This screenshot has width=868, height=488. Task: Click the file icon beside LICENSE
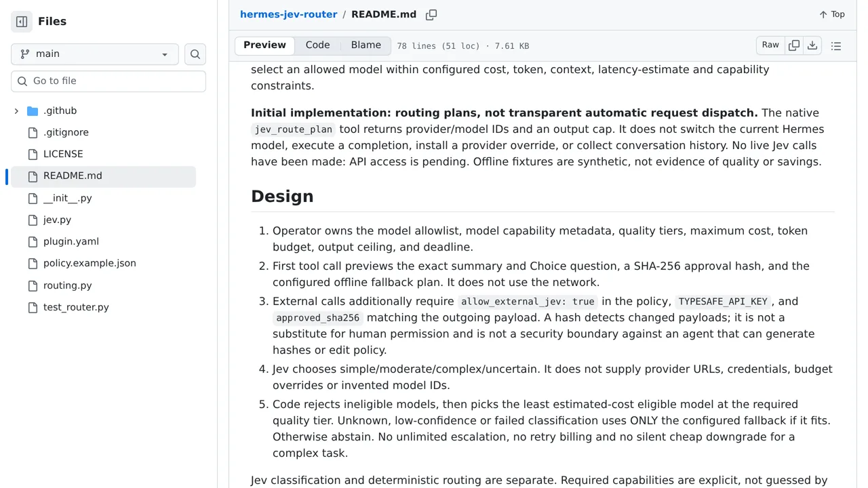click(33, 155)
